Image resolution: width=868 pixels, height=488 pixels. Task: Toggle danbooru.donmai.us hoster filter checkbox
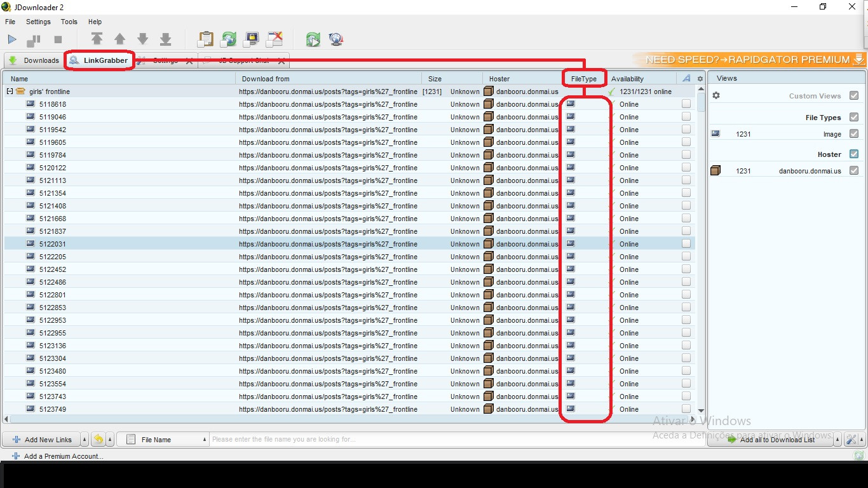[854, 170]
